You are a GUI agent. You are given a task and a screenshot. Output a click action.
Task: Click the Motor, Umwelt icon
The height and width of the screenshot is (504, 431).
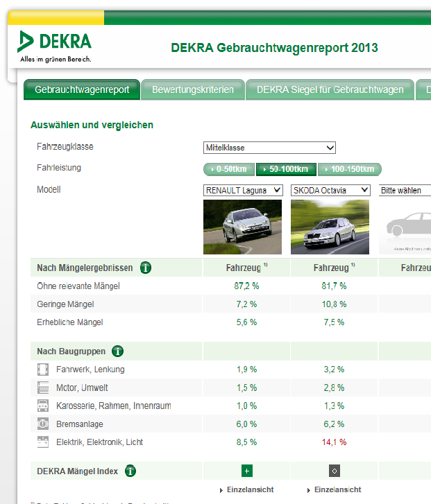(43, 388)
